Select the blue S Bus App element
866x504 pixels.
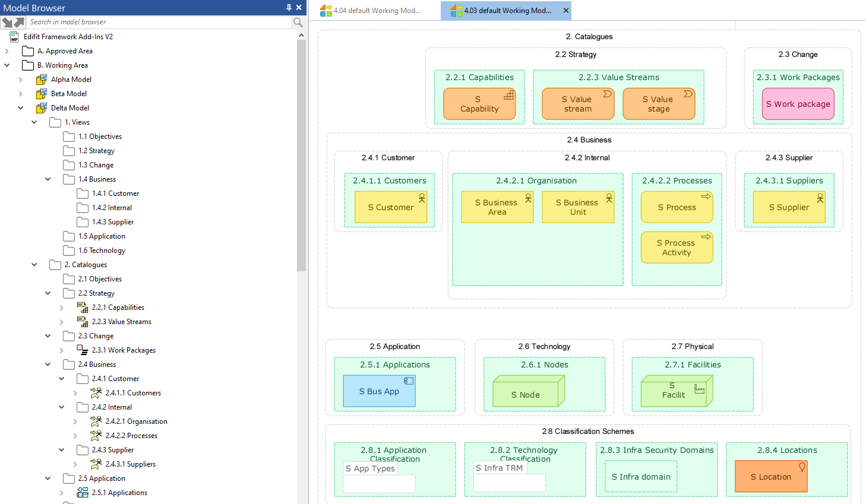[379, 391]
